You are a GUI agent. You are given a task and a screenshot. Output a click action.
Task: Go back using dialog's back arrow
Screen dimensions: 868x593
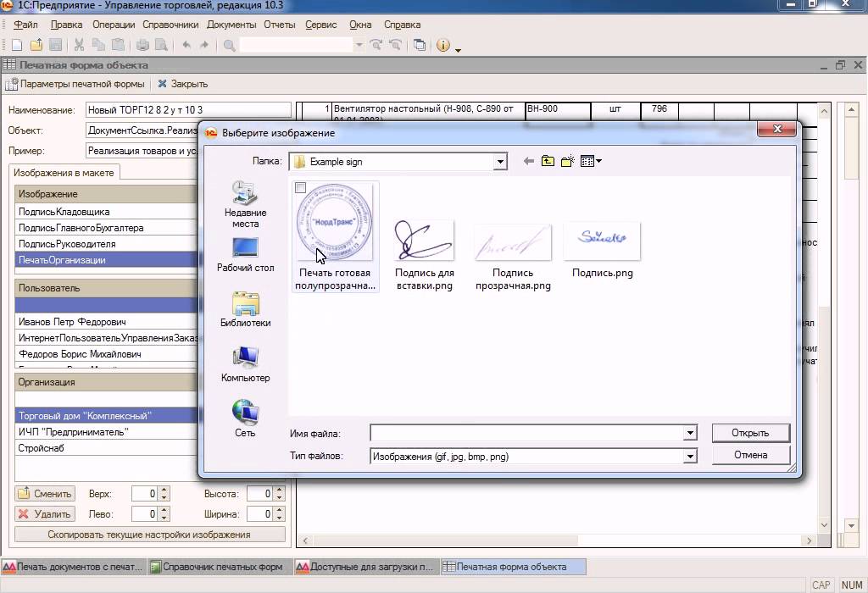529,161
